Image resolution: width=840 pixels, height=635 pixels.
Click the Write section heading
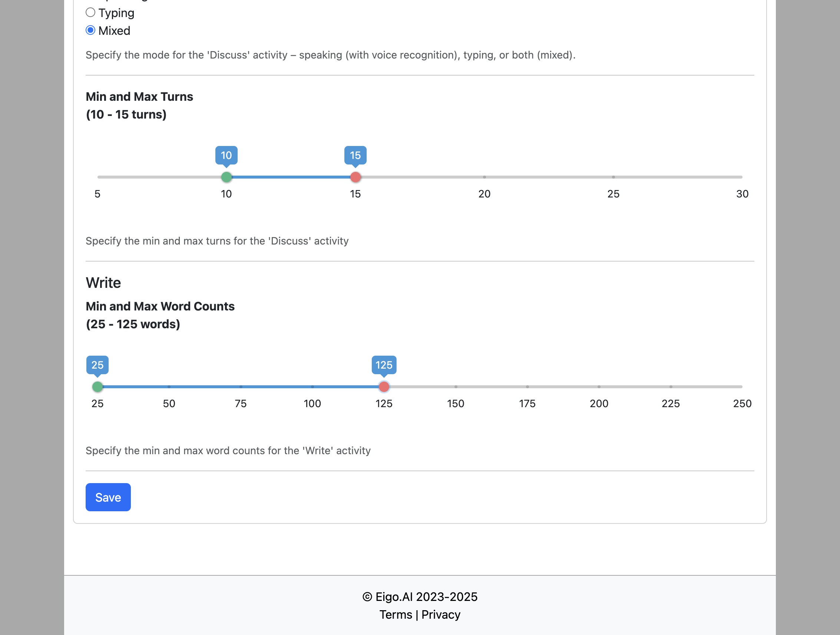(x=103, y=283)
